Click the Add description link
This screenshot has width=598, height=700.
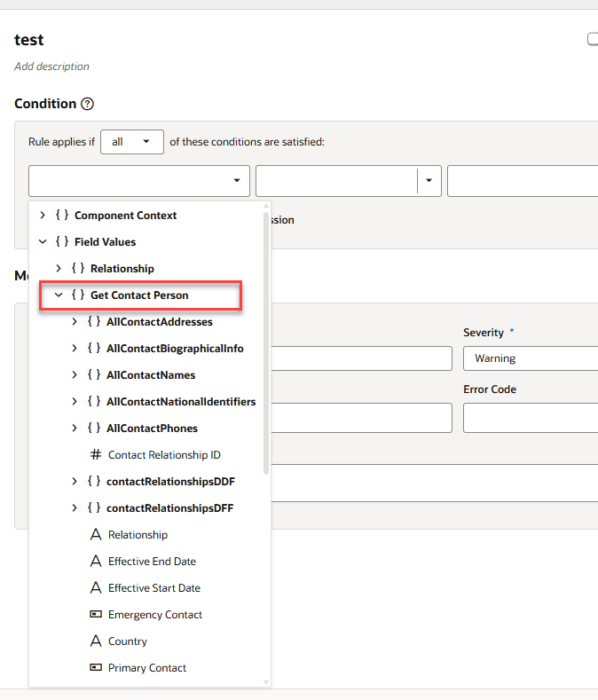[x=51, y=67]
